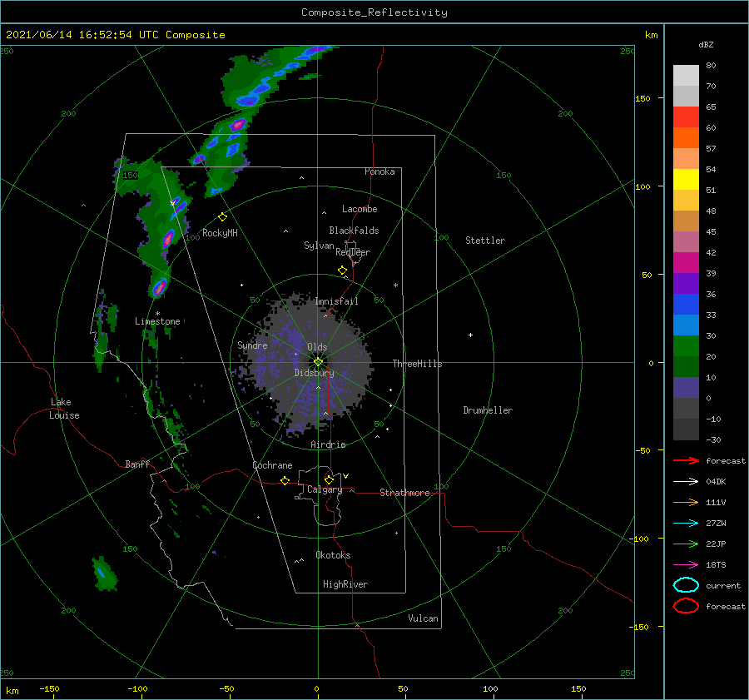Select the magenta 39-42 dBZ swatch
Viewport: 749px width, 700px height.
pos(686,263)
